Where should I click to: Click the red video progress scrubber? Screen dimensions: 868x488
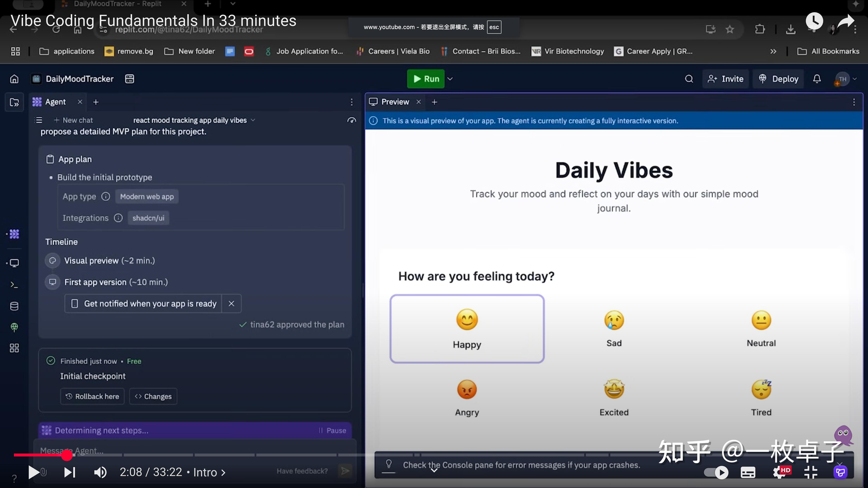click(67, 455)
